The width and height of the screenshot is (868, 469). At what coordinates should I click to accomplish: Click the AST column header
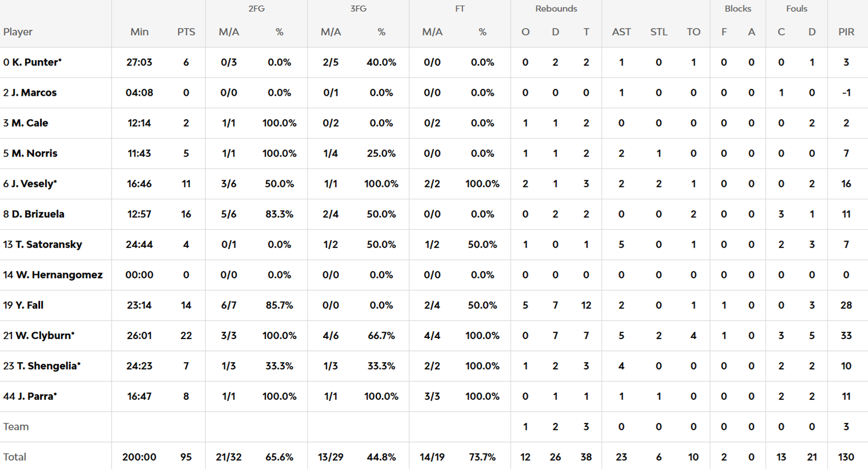[621, 32]
